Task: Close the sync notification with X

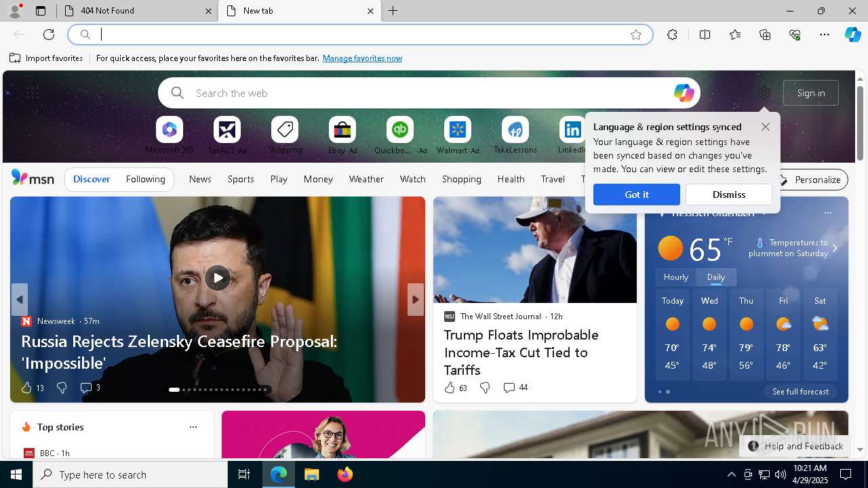Action: click(766, 127)
